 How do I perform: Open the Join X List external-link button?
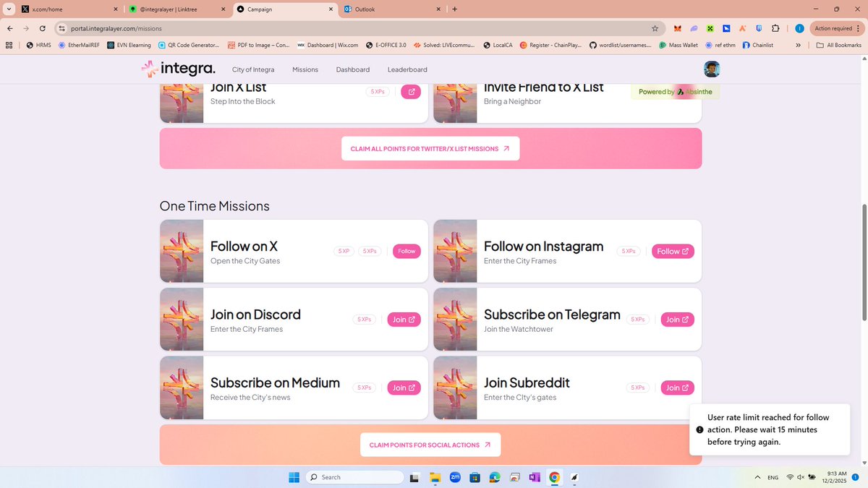click(411, 92)
